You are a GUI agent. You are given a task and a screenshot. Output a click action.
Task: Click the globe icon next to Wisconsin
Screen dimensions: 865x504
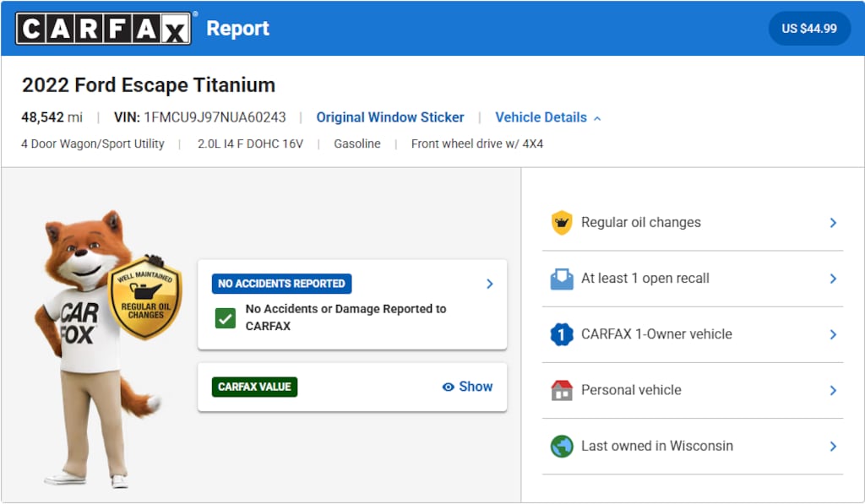click(x=563, y=447)
